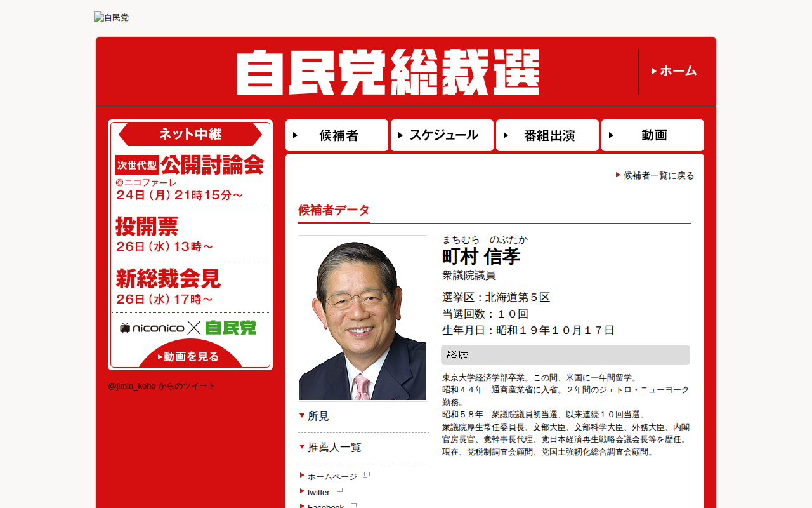Click 選挙区：北海道第５区 text
812x508 pixels.
click(x=496, y=297)
